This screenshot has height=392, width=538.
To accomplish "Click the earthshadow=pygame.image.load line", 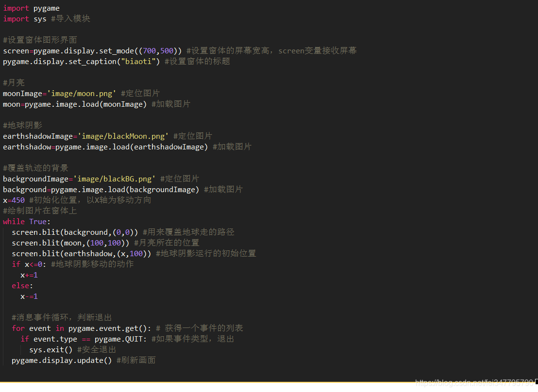I will tap(127, 147).
